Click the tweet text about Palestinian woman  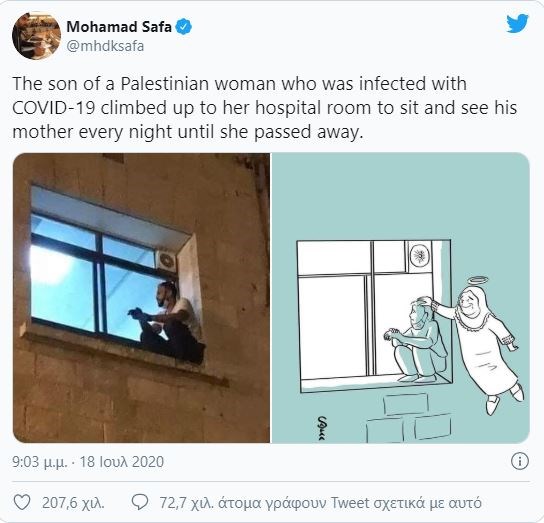[264, 108]
